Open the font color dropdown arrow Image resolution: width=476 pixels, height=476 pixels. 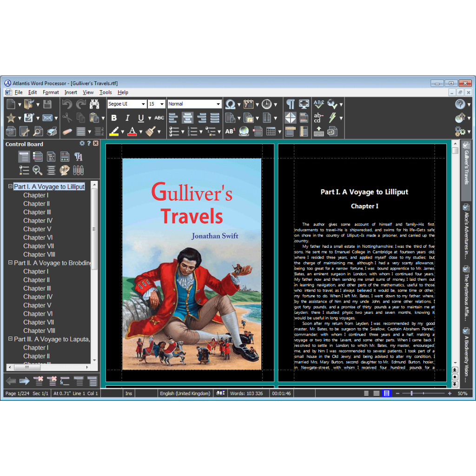[x=141, y=132]
